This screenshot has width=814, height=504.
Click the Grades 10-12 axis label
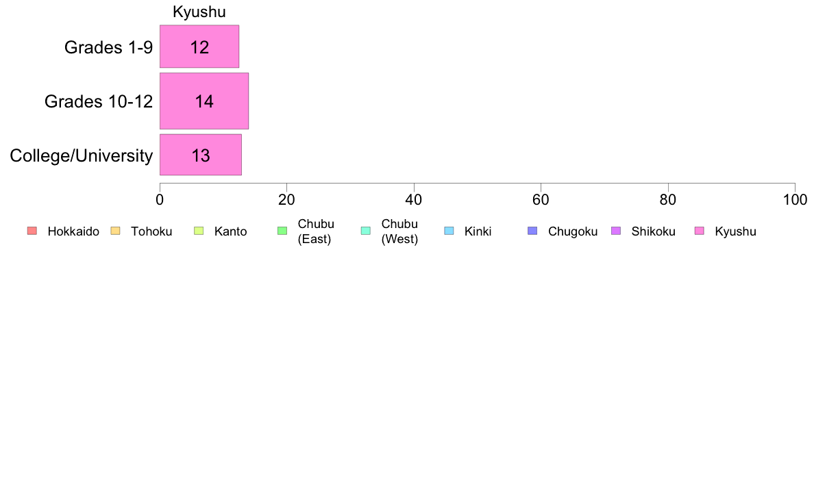click(99, 101)
